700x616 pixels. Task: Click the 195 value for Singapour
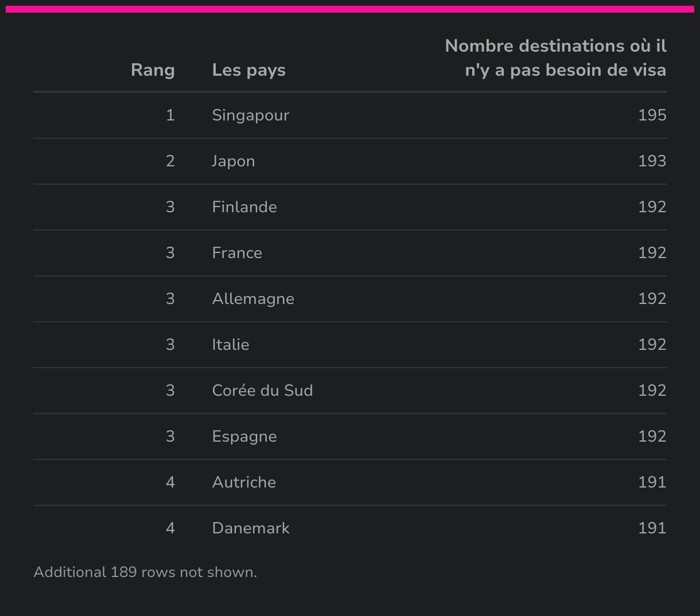point(652,115)
